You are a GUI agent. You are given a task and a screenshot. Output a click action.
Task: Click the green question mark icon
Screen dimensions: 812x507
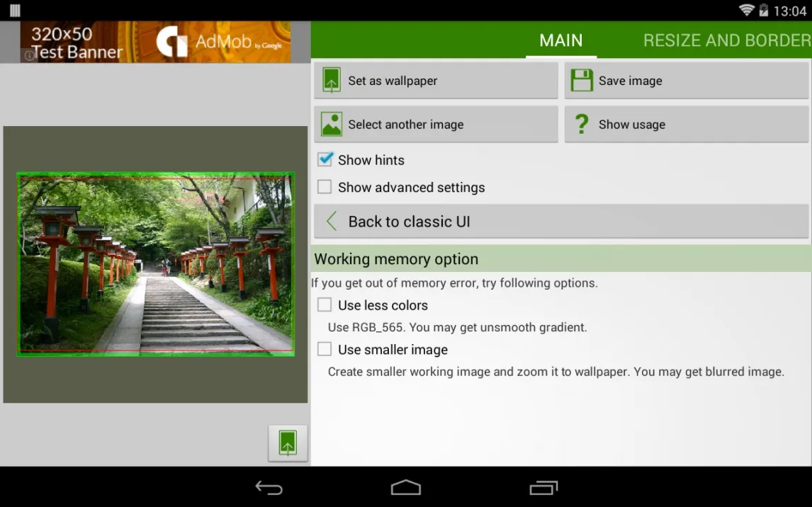(x=582, y=125)
